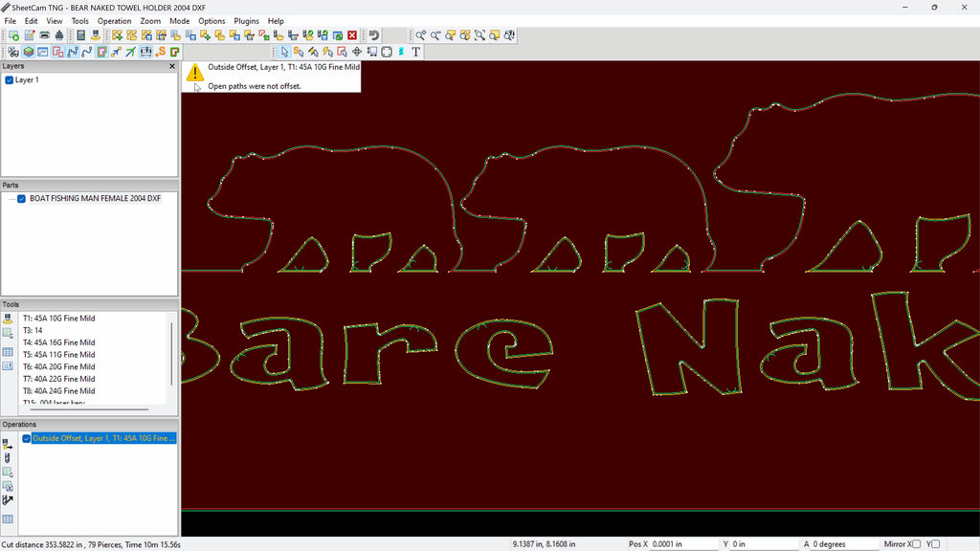Select tool T8: 40A 24G Fine Mild
This screenshot has height=551, width=980.
[58, 391]
